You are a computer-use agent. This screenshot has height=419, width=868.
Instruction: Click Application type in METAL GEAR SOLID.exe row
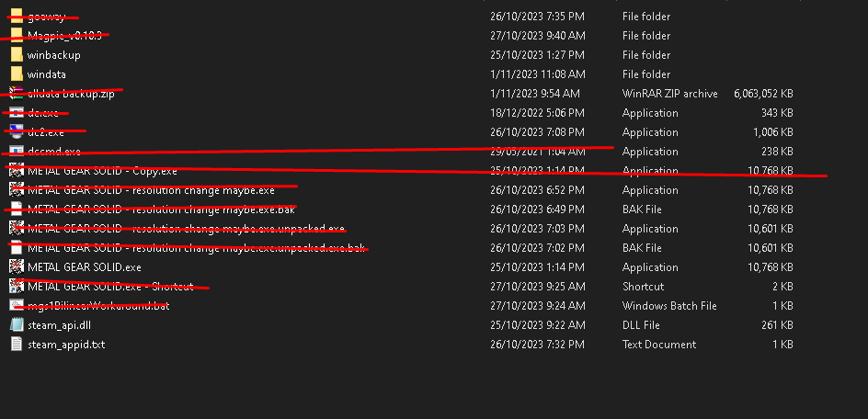click(x=650, y=267)
